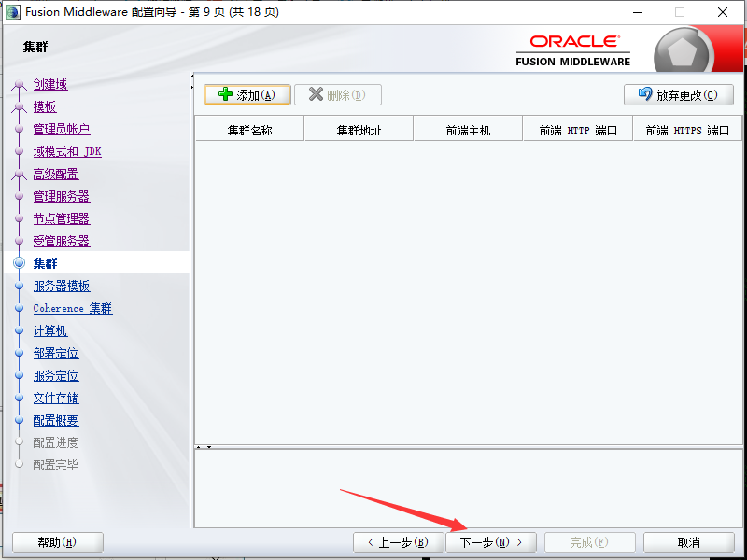Open the 模板 step link

point(45,106)
